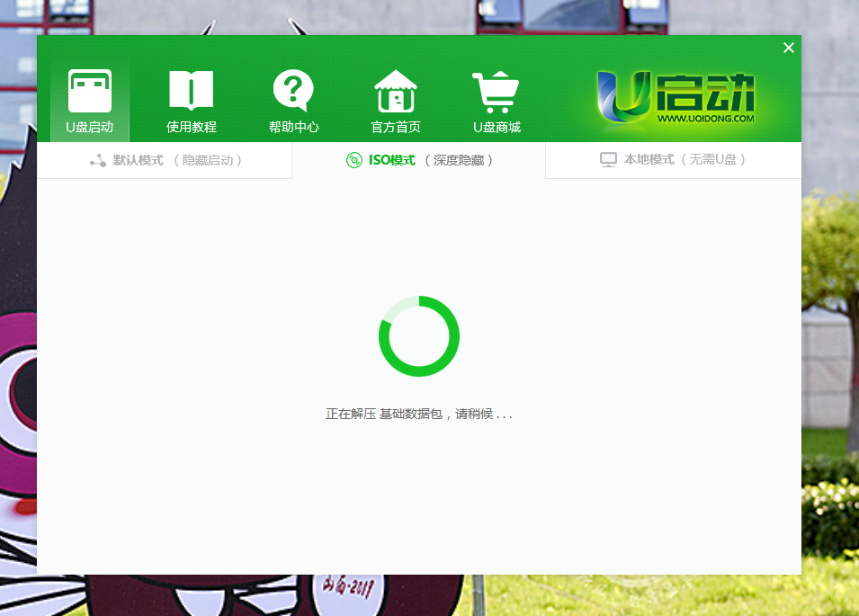This screenshot has width=859, height=616.
Task: Click the monitor icon beside 本地模式
Action: coord(608,159)
